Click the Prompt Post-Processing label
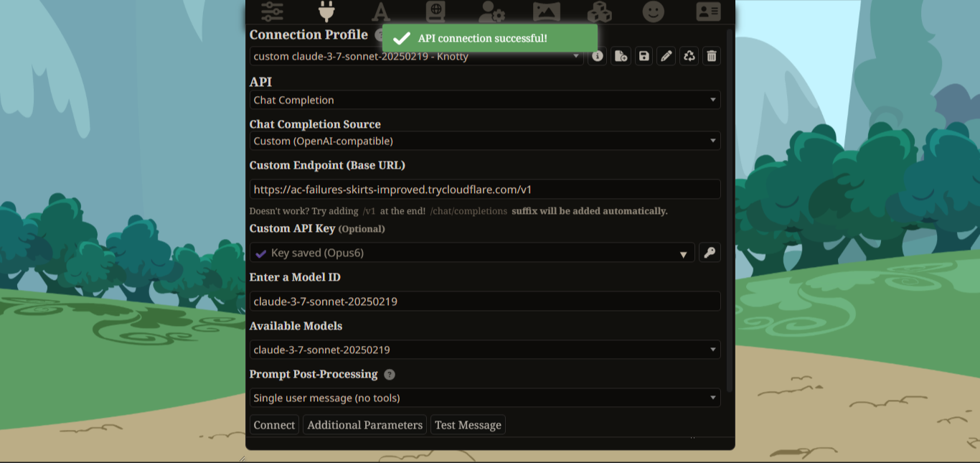 (x=314, y=374)
